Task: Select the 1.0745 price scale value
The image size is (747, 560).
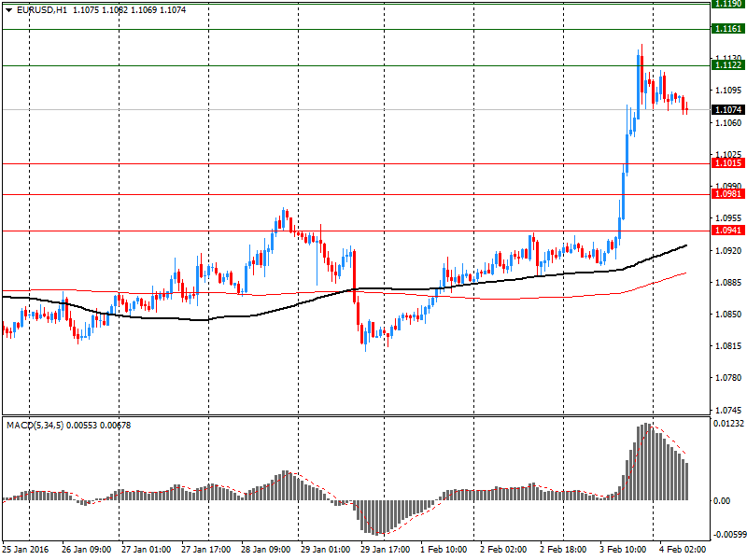Action: (x=729, y=410)
